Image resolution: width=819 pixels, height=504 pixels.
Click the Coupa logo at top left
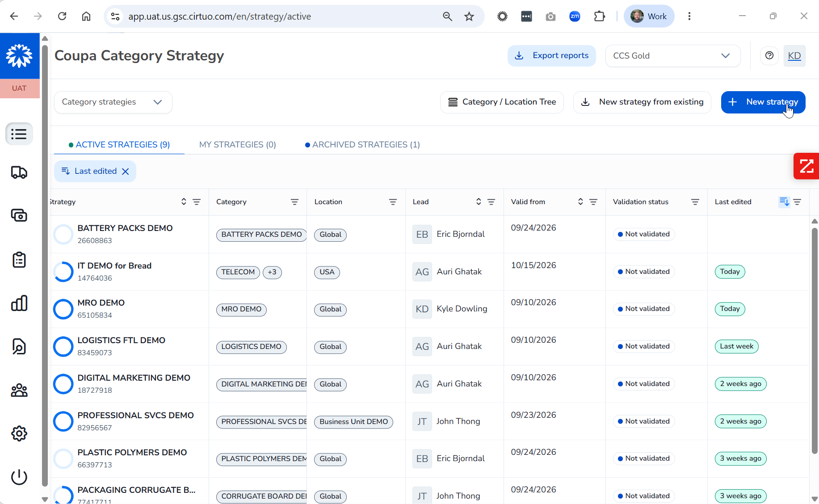pos(19,56)
